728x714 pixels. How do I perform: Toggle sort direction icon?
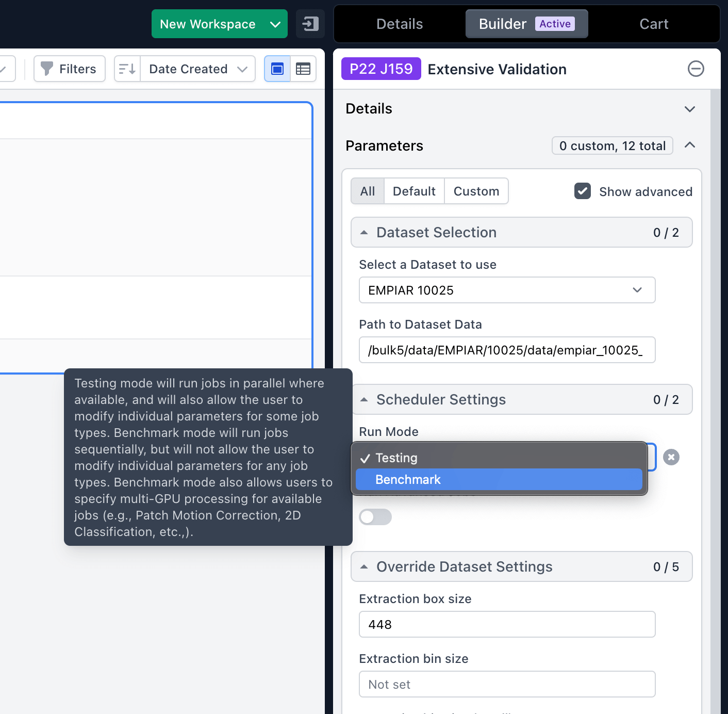click(127, 69)
